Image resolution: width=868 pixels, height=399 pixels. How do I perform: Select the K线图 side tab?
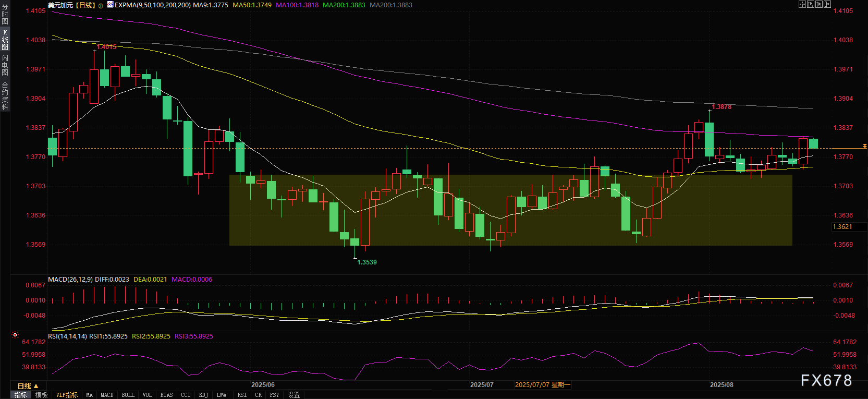tap(5, 40)
